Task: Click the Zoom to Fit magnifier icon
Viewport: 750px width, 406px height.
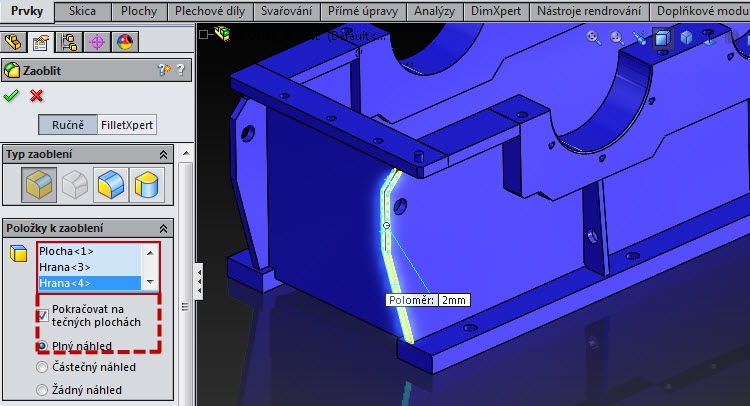Action: coord(594,38)
